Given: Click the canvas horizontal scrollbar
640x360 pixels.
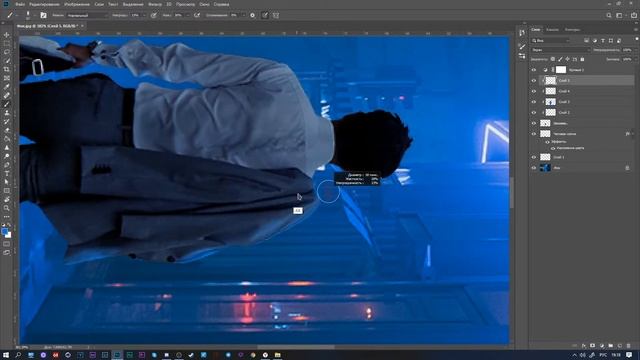Looking at the screenshot, I should [296, 347].
